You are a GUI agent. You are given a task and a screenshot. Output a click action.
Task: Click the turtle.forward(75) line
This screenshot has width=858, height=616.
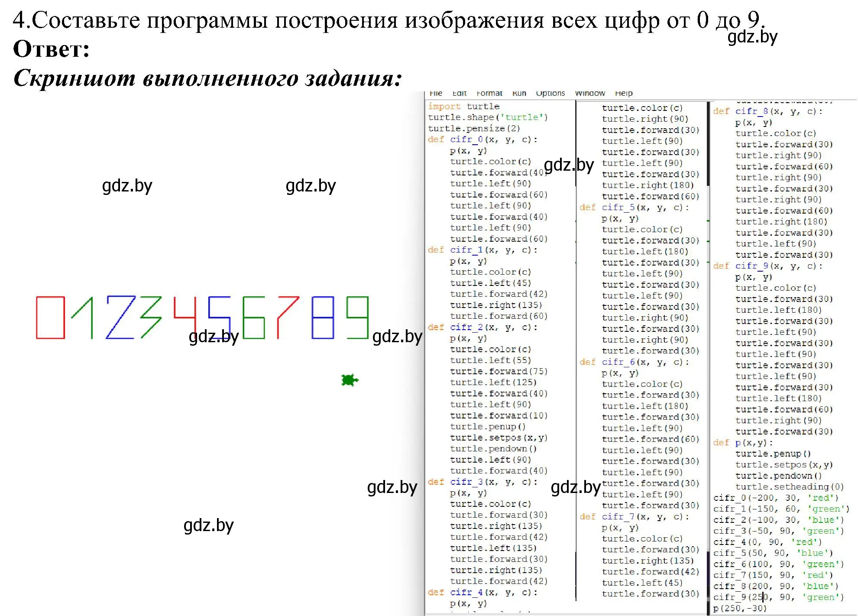pyautogui.click(x=499, y=371)
